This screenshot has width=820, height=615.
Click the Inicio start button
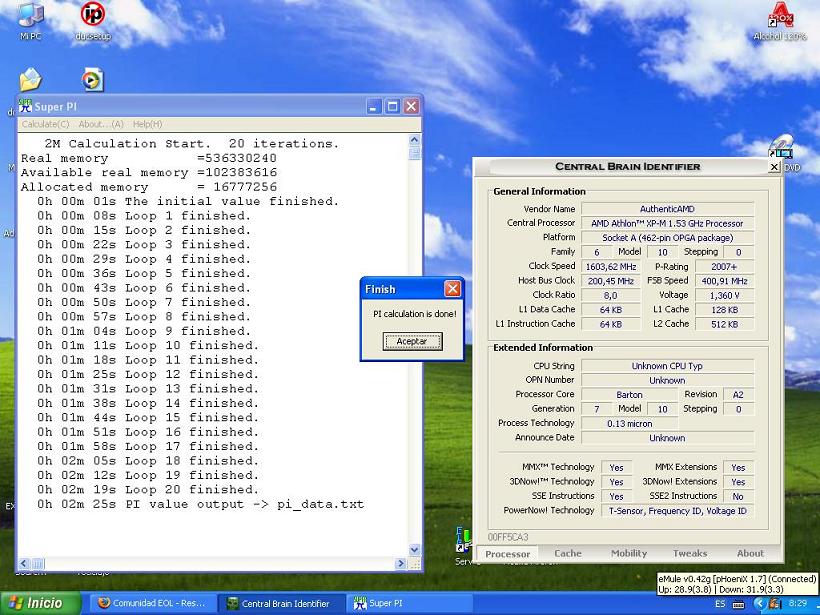point(38,603)
